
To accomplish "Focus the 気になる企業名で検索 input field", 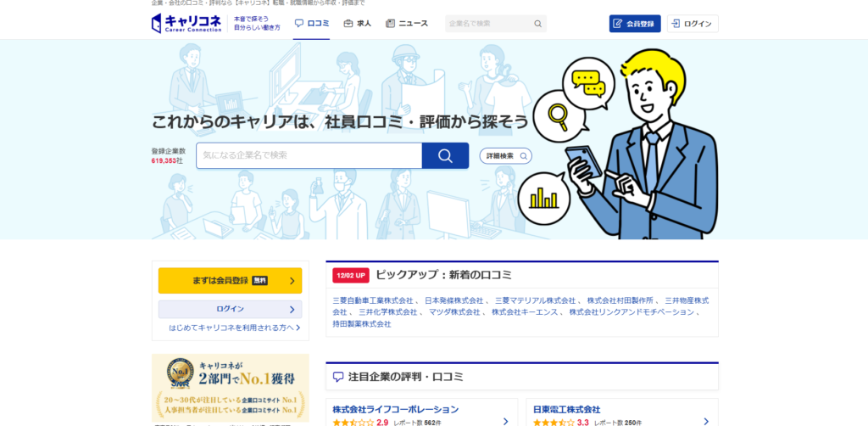I will coord(309,155).
